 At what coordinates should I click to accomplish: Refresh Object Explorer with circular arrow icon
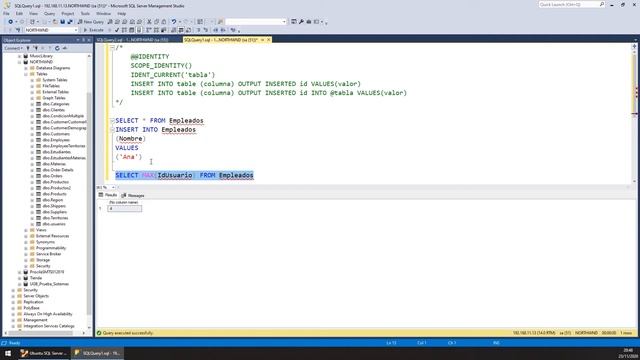(57, 48)
